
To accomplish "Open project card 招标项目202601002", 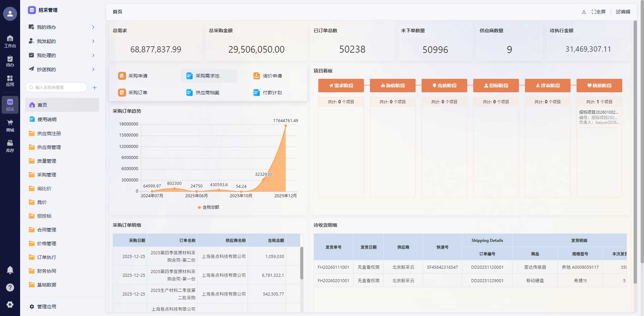I will tap(599, 117).
